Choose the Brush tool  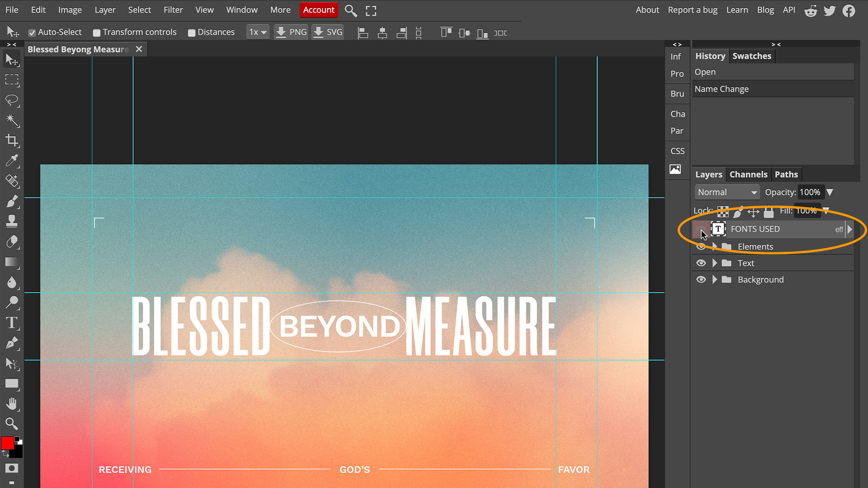(12, 201)
